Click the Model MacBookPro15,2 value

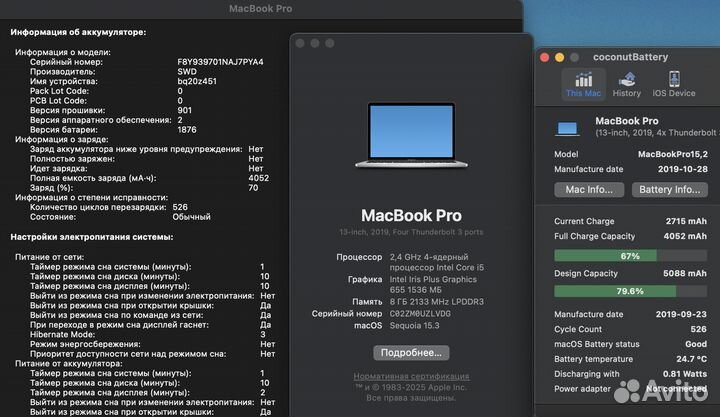point(673,154)
